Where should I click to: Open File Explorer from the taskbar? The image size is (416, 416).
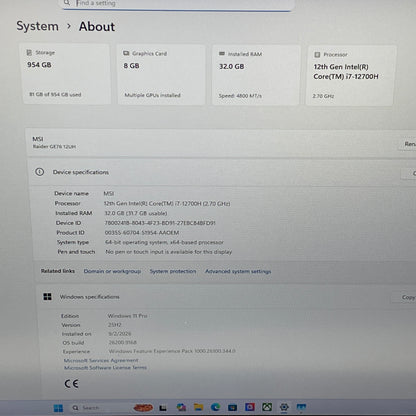(198, 407)
